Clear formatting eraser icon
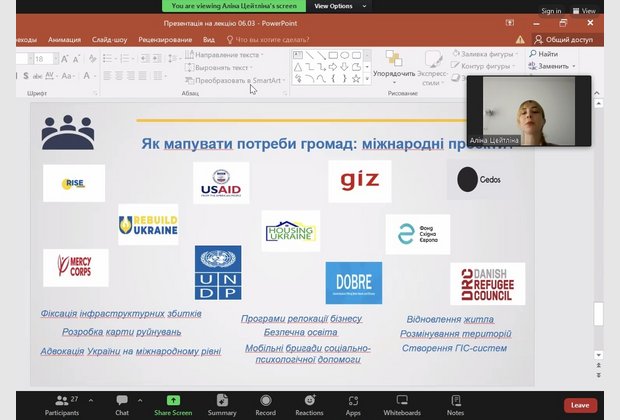The width and height of the screenshot is (620, 420). point(93,59)
